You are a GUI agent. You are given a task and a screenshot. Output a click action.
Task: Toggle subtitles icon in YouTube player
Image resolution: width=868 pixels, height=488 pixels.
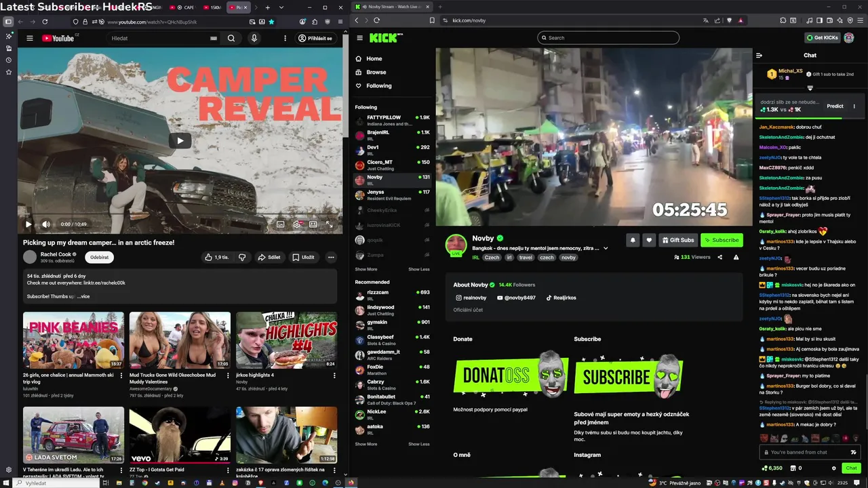point(281,224)
